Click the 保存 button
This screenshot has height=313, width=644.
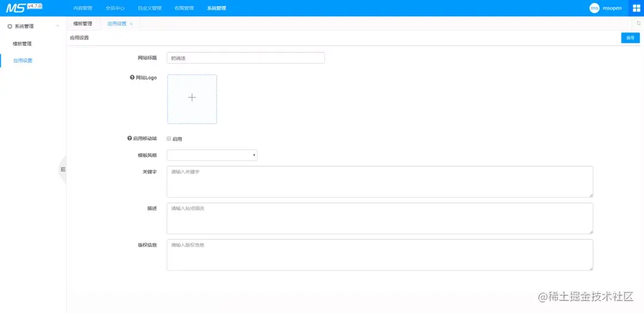(x=630, y=38)
